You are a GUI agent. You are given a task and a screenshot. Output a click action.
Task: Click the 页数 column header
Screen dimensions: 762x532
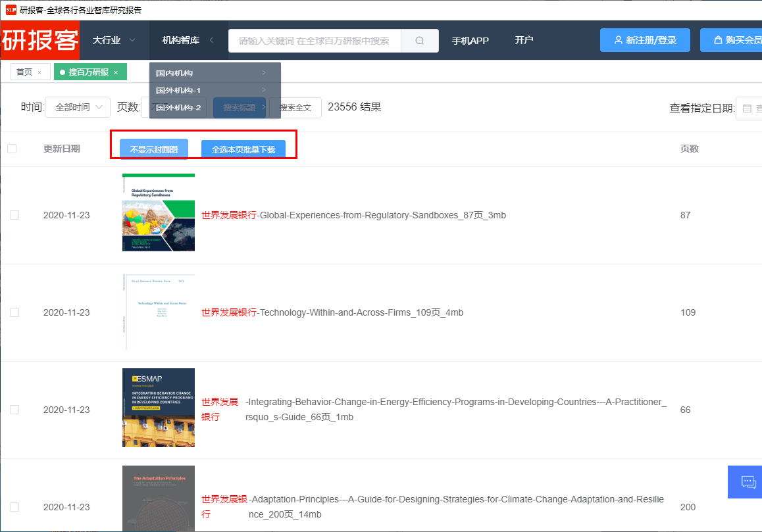tap(689, 149)
